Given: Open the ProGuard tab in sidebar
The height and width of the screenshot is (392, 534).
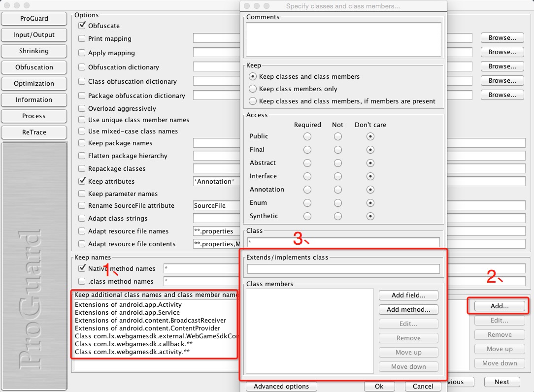Looking at the screenshot, I should [33, 18].
